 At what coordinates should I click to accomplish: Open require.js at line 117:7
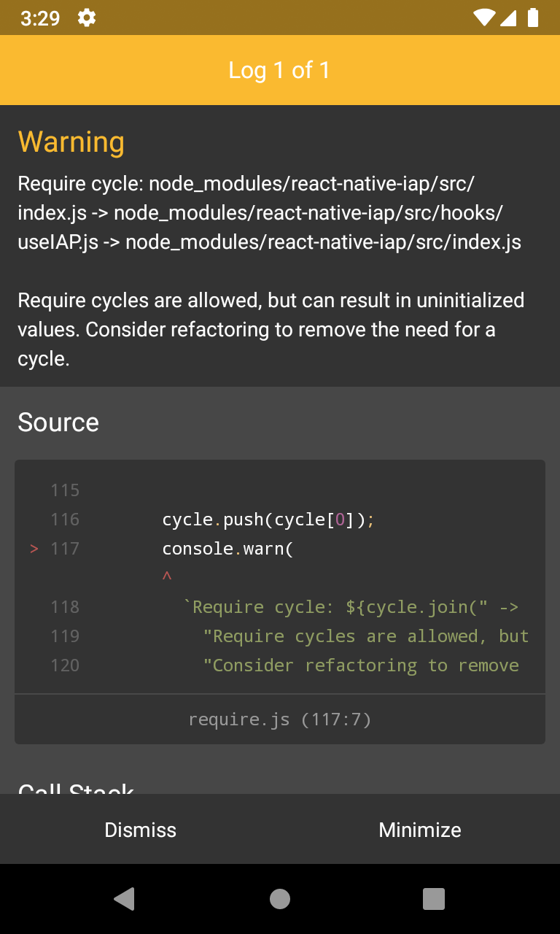[x=279, y=719]
